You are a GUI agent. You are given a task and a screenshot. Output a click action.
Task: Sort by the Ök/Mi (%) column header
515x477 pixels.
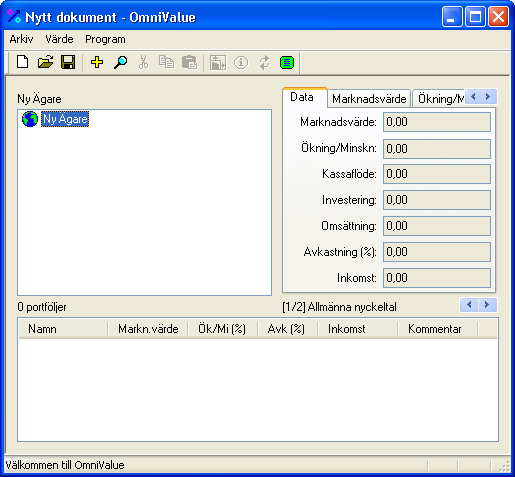[x=223, y=329]
